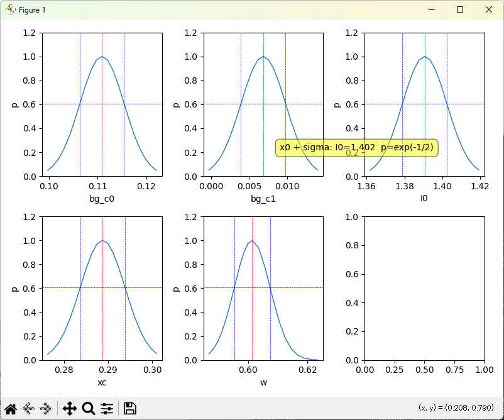The image size is (504, 420).
Task: Maximize the Figure 1 window
Action: click(x=460, y=9)
